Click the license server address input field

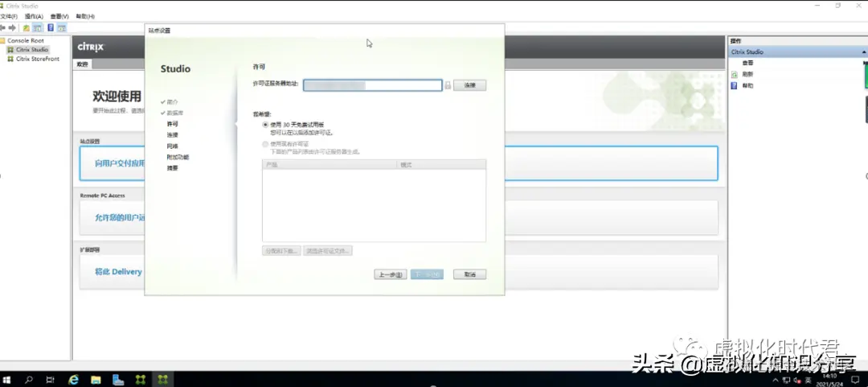(x=373, y=85)
